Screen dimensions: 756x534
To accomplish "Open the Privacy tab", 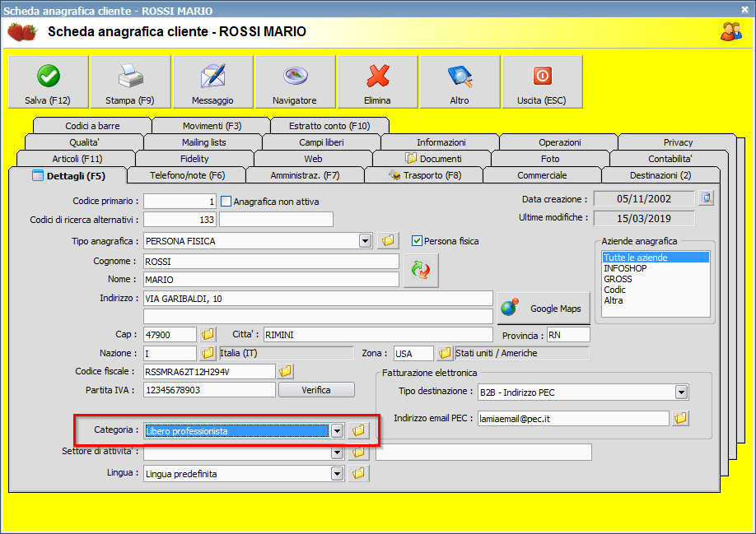I will pyautogui.click(x=678, y=142).
